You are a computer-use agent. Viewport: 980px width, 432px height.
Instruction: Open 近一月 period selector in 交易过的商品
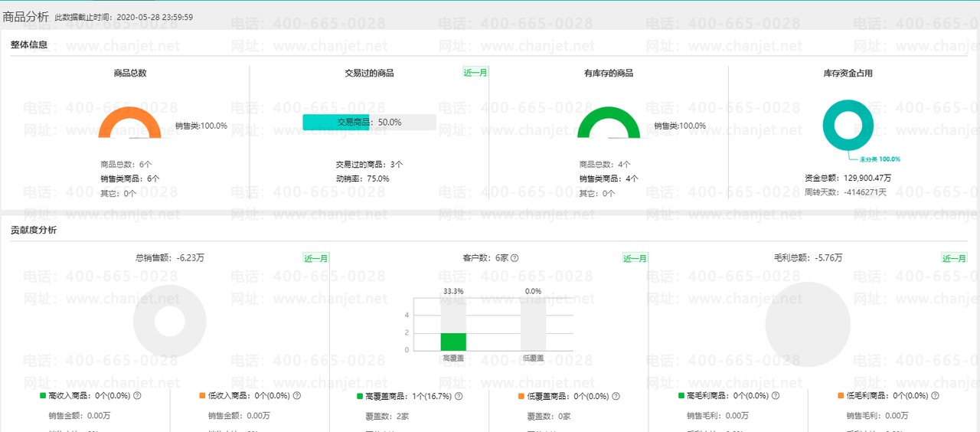point(475,73)
